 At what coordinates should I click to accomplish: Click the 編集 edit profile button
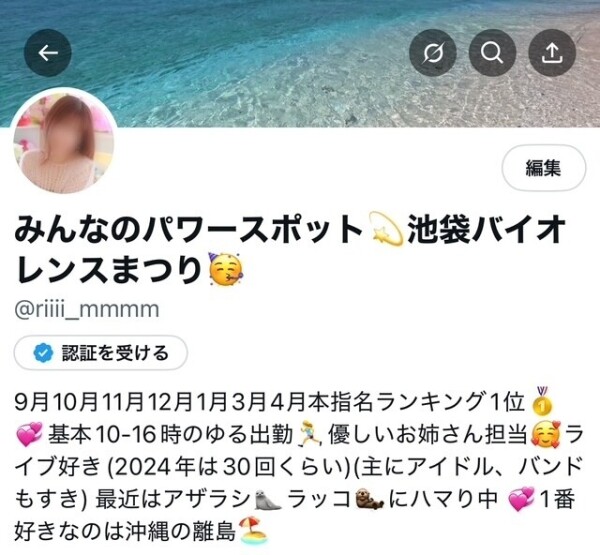544,168
